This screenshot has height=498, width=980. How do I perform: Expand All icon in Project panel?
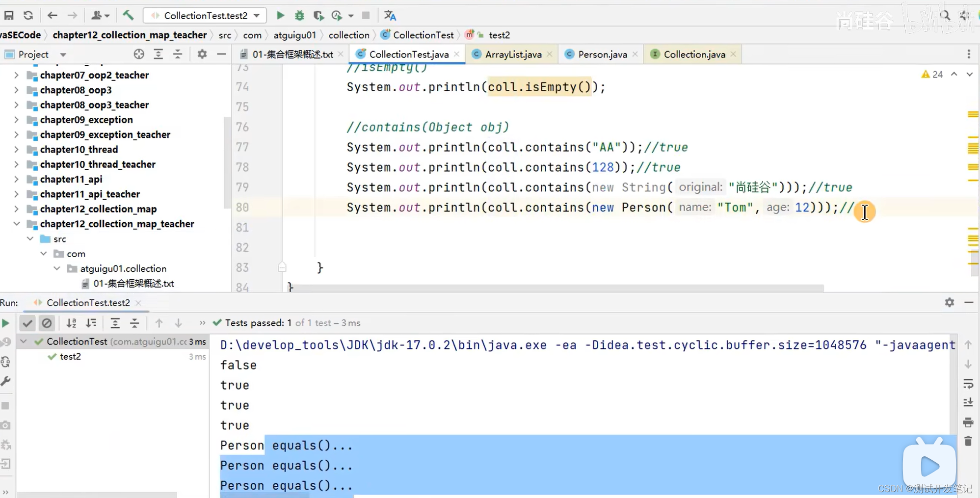pos(158,54)
